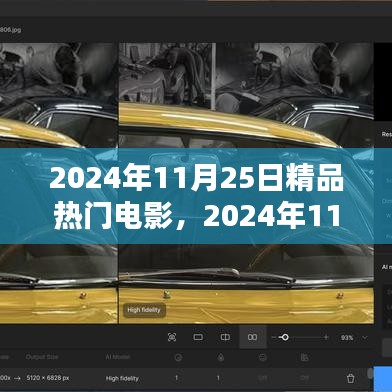Image resolution: width=392 pixels, height=392 pixels.
Task: Switch to split view comparison icon
Action: coord(225,337)
